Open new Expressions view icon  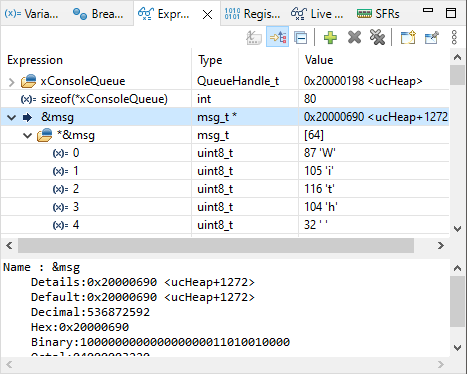point(408,37)
